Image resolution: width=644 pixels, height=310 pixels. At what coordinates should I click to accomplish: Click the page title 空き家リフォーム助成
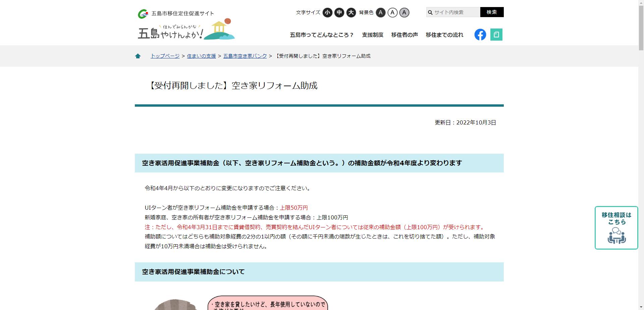[x=232, y=86]
